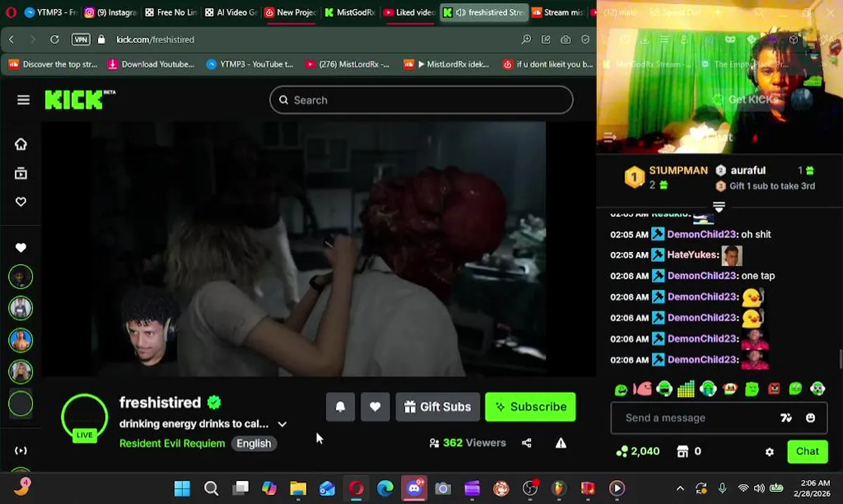Show hidden system tray icons chevron

(680, 489)
